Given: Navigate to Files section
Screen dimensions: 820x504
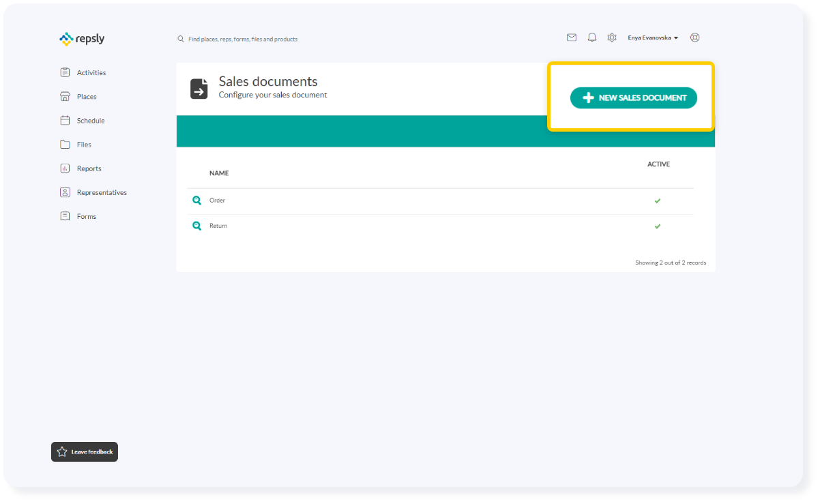Looking at the screenshot, I should (x=84, y=145).
